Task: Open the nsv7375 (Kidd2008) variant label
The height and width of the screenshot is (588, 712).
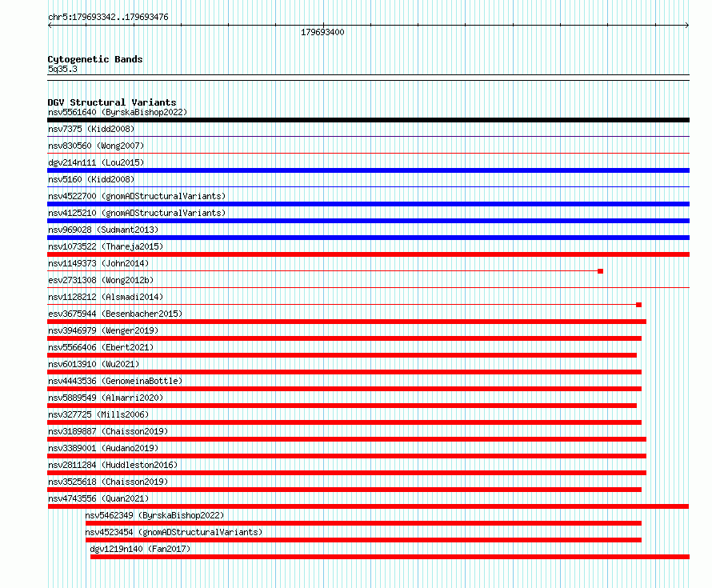Action: (91, 129)
